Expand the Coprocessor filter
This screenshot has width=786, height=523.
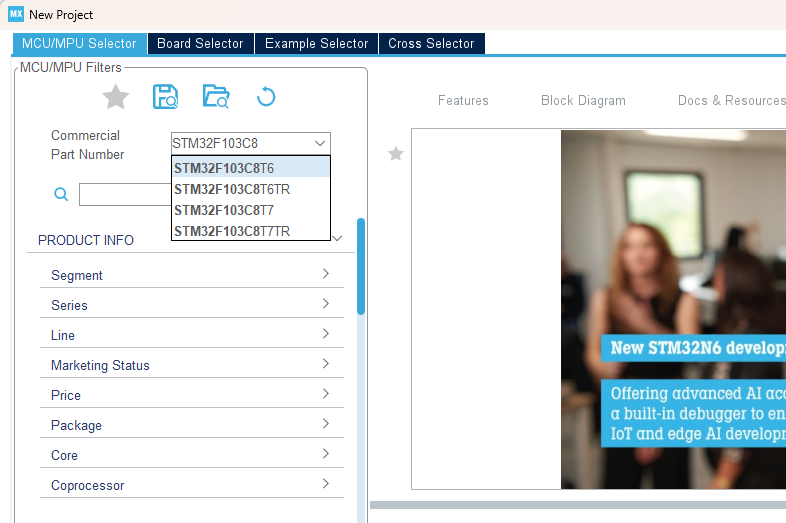192,485
